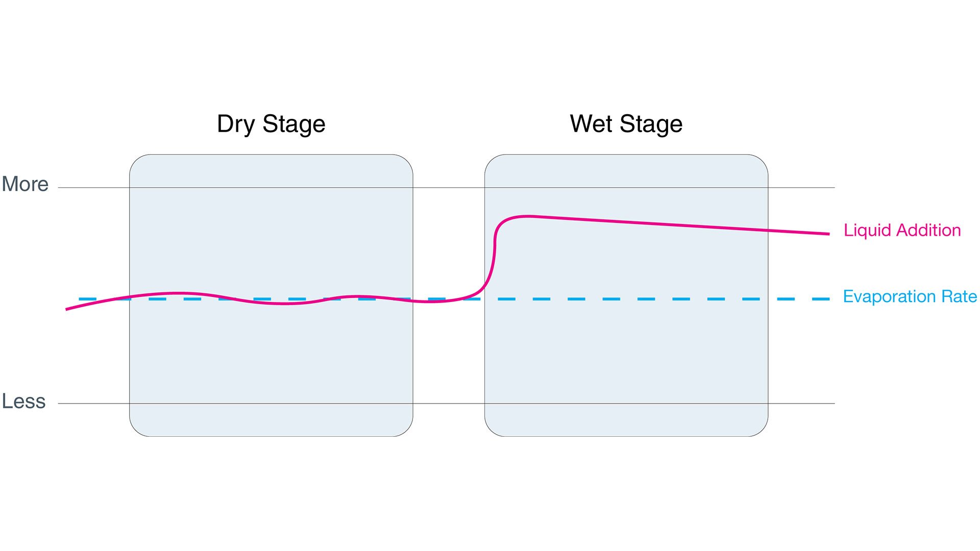
Task: Click the dashed blue line inside Wet Stage
Action: pyautogui.click(x=626, y=299)
